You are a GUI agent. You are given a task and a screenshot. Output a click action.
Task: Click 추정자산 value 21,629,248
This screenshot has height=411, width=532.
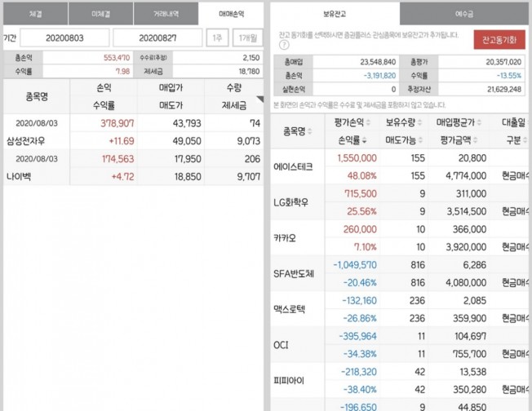504,89
